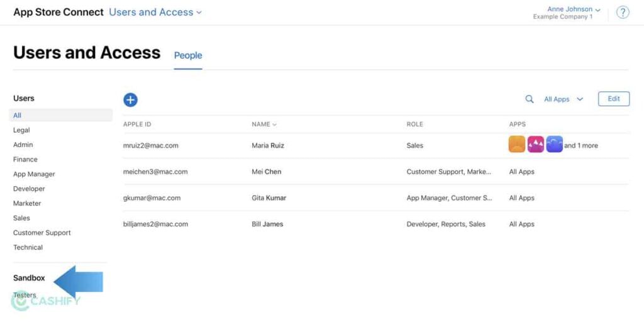Switch to the People tab
This screenshot has height=322, width=644.
coord(188,55)
